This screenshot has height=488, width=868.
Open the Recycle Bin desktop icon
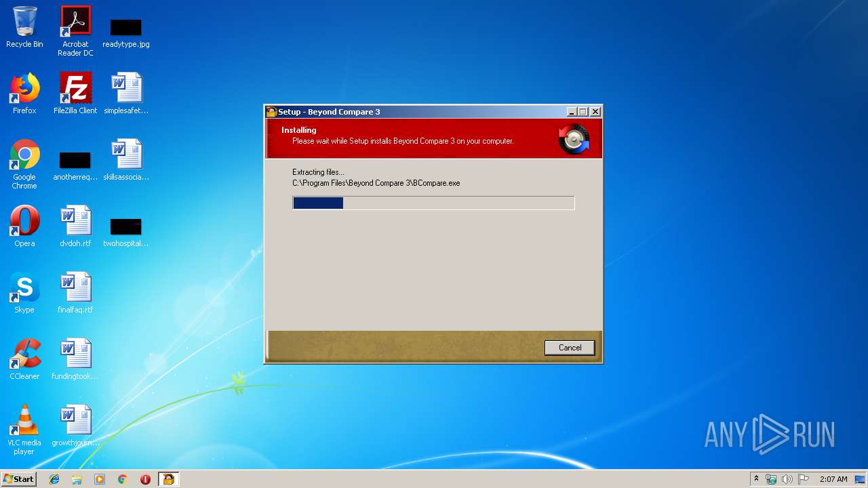pos(24,27)
